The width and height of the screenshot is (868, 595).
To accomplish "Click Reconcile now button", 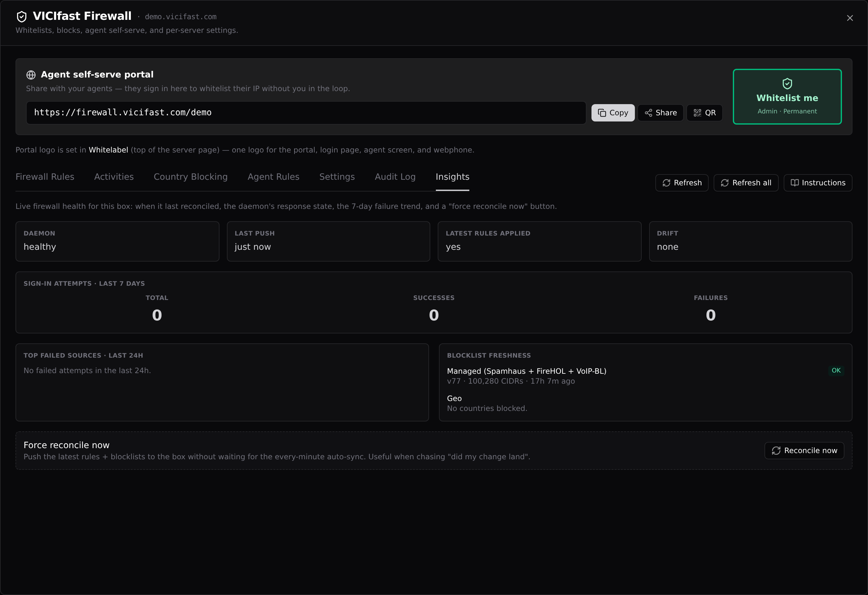I will (804, 451).
